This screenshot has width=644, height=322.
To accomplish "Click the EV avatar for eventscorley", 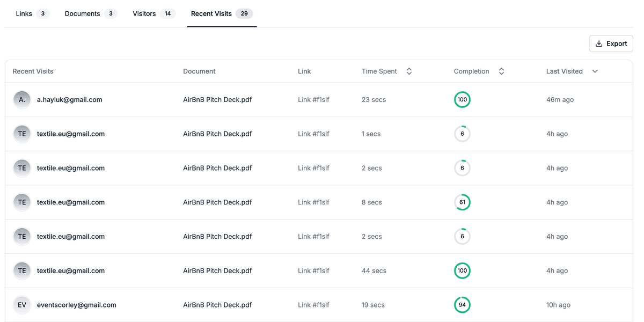I will point(22,305).
